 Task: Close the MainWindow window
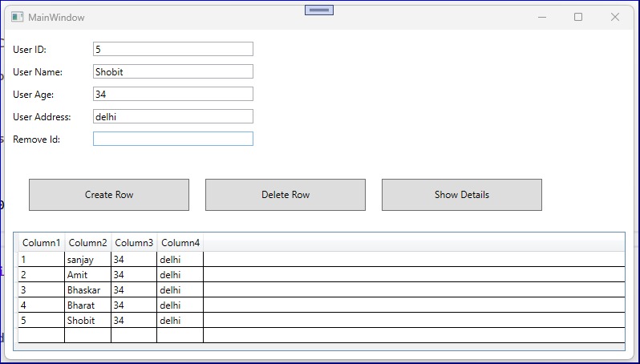615,17
